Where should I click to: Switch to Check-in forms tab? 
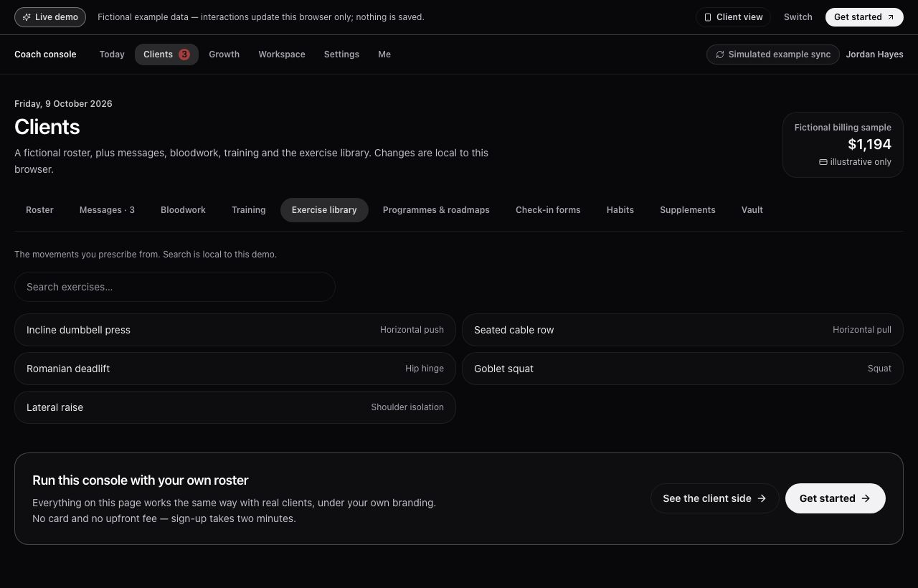(548, 210)
